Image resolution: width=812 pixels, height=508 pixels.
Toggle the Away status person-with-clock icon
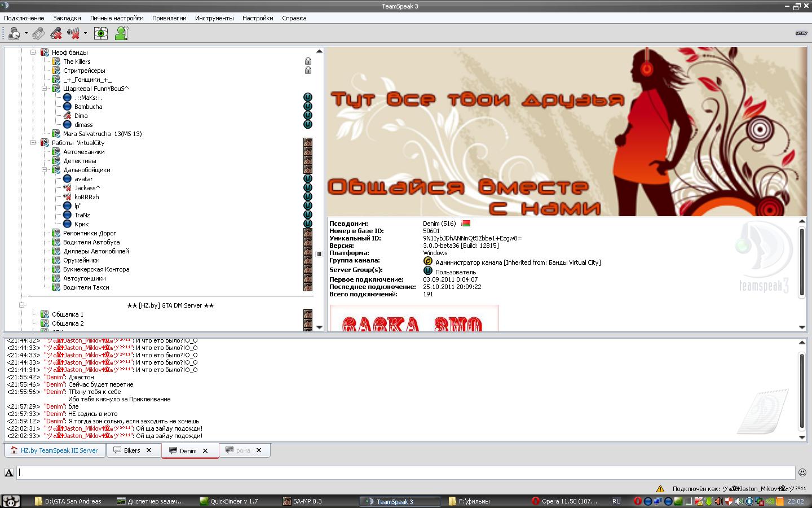(x=14, y=33)
